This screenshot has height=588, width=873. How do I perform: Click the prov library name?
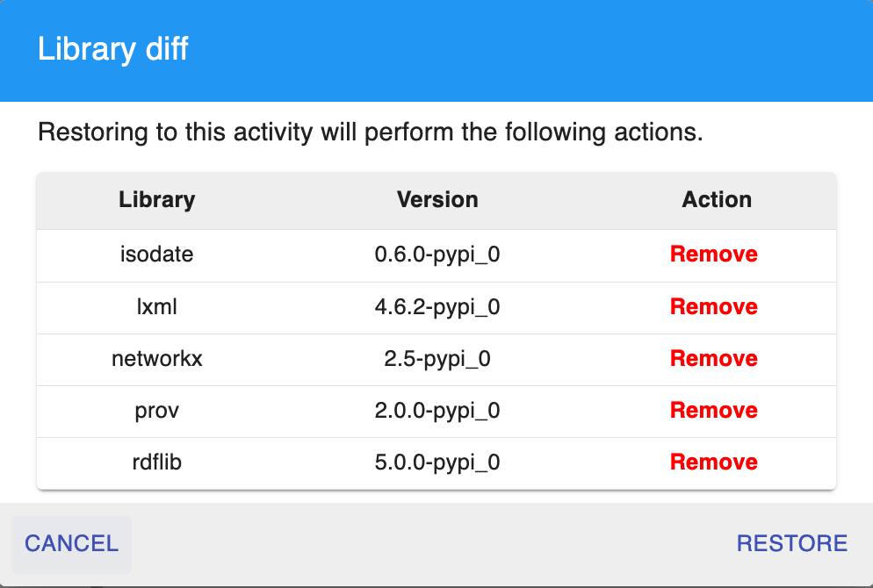click(156, 410)
